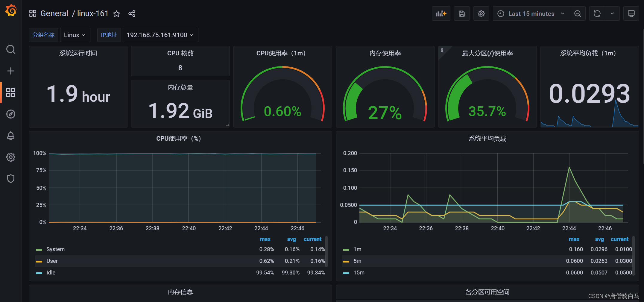Toggle the Idle series in CPU legend

[x=51, y=273]
